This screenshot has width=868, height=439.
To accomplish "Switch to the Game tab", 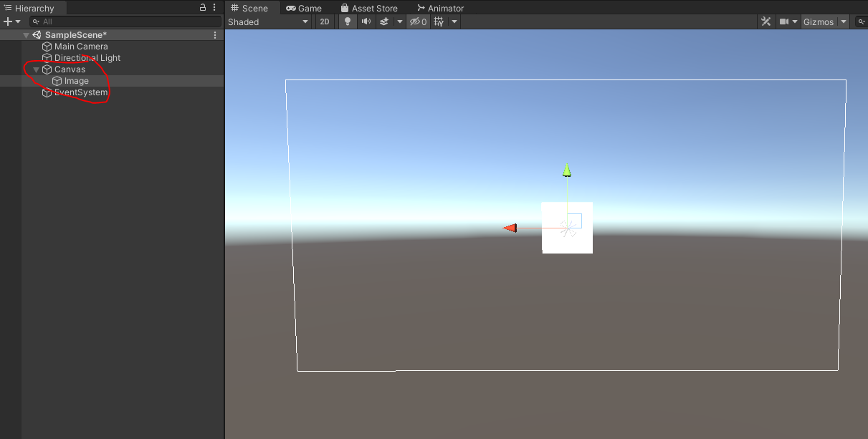I will [304, 8].
